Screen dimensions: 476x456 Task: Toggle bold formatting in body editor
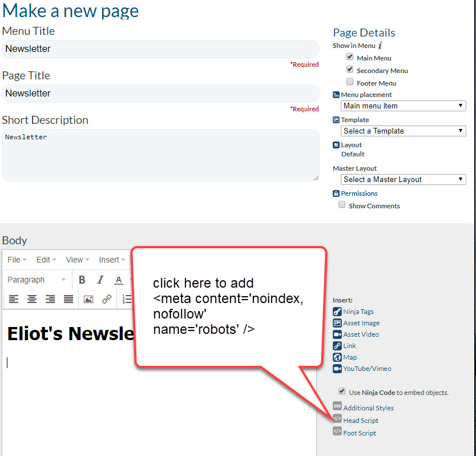[x=82, y=280]
